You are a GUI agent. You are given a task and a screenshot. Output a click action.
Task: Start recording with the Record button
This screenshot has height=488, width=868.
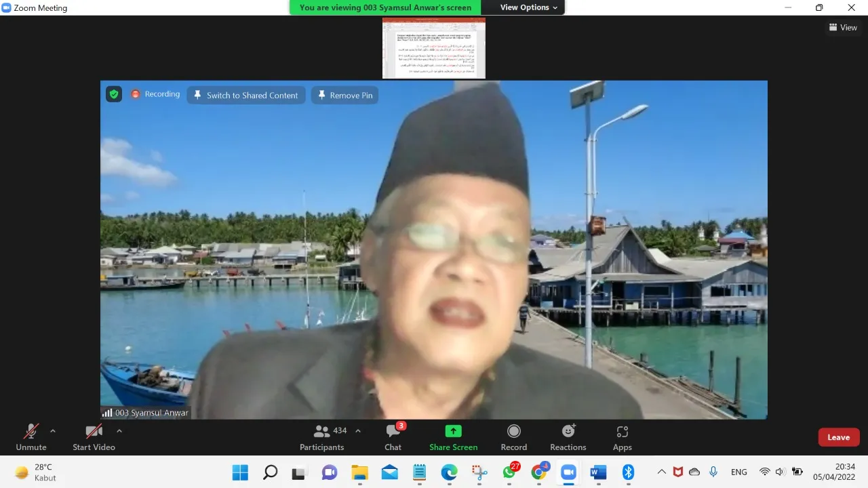pos(514,437)
